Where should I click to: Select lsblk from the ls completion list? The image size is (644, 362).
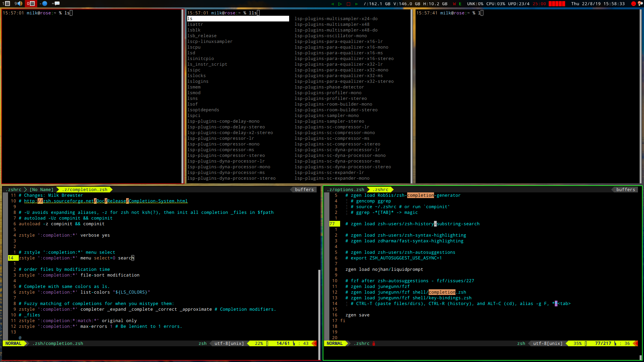[x=194, y=30]
